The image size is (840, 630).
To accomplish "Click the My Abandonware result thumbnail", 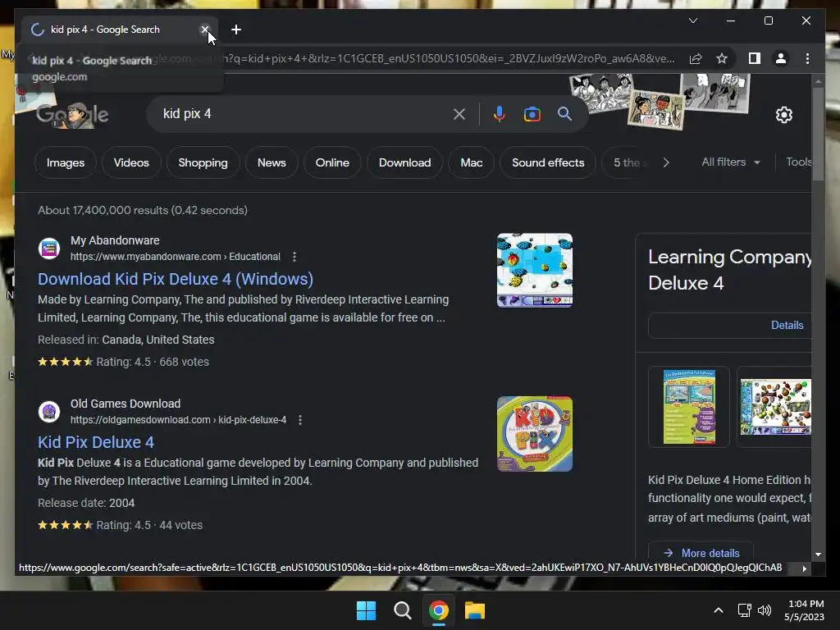I will tap(535, 270).
